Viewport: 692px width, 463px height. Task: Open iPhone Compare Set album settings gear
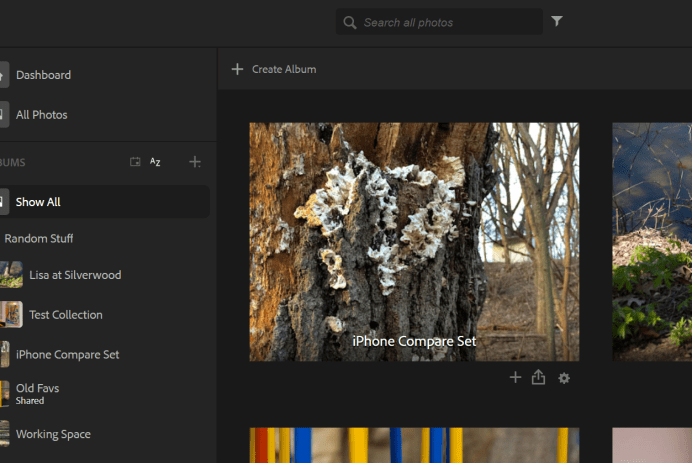(x=564, y=378)
